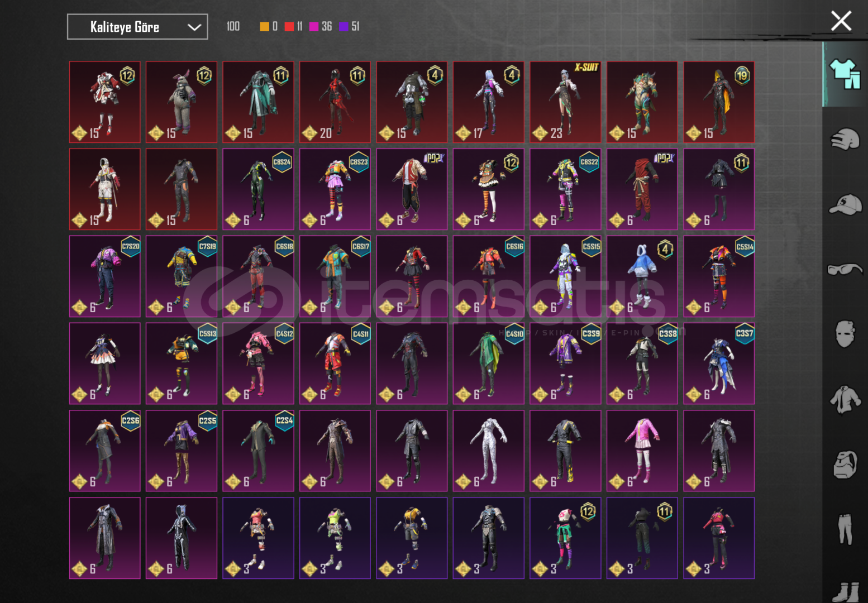Choose the C4S10 green cape outfit

489,363
